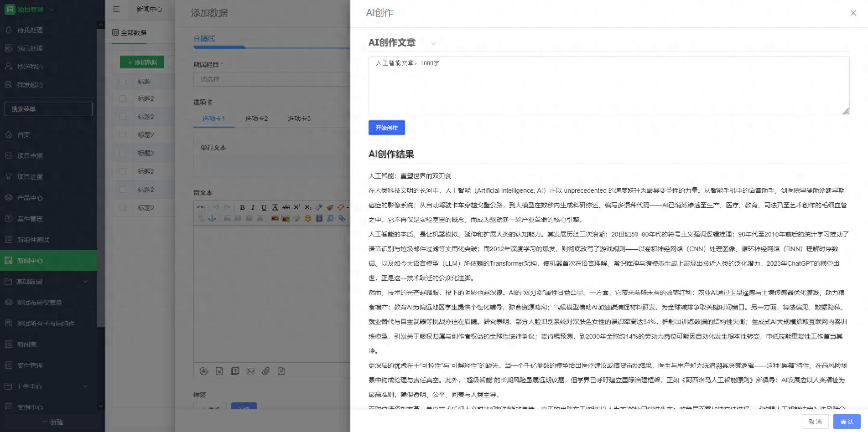Check the checkbox beside the first 标题2 row
Viewport: 868px width, 432px height.
[123, 98]
